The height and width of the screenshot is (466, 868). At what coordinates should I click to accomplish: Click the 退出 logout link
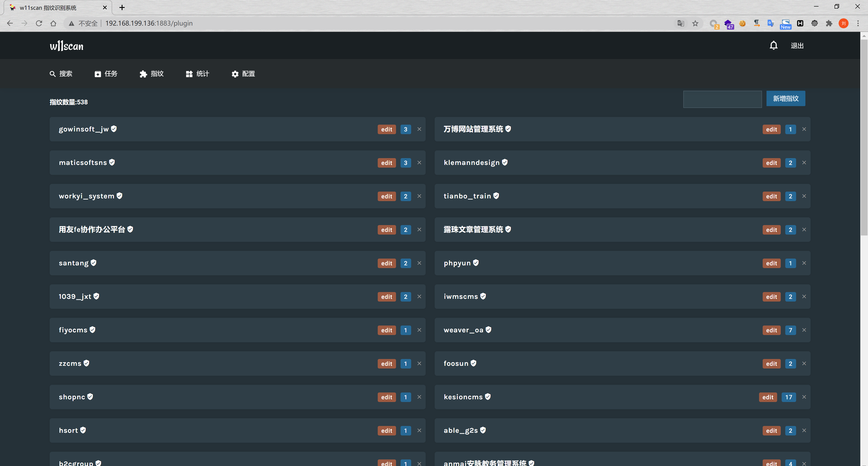[x=797, y=45]
